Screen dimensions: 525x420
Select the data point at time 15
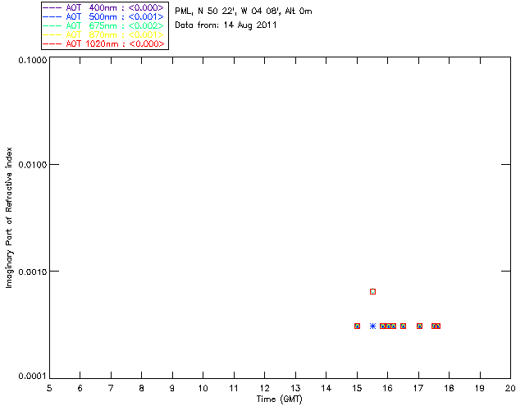coord(358,326)
